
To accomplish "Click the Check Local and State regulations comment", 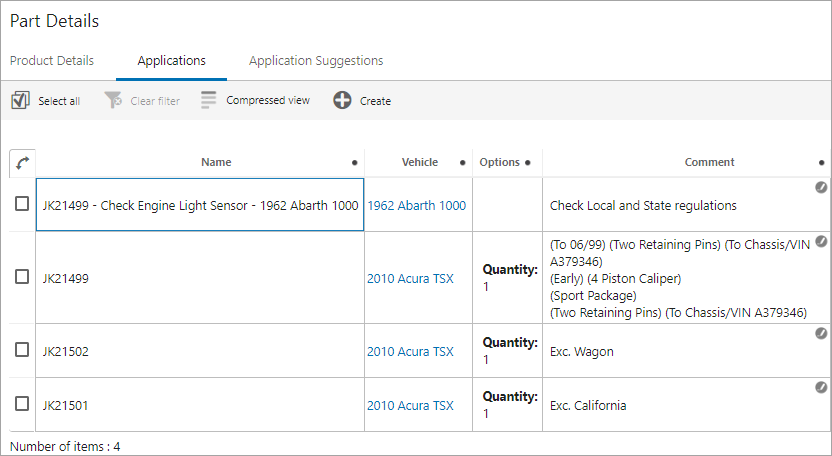I will pyautogui.click(x=643, y=205).
